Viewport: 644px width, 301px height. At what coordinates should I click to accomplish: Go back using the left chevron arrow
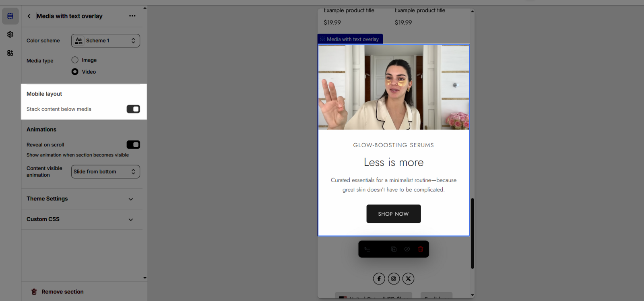tap(29, 16)
